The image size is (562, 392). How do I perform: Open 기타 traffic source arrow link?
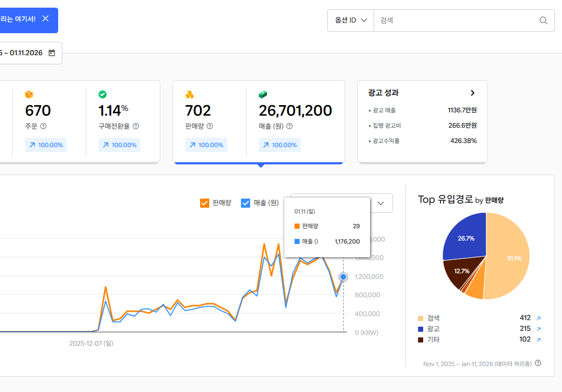pyautogui.click(x=538, y=339)
